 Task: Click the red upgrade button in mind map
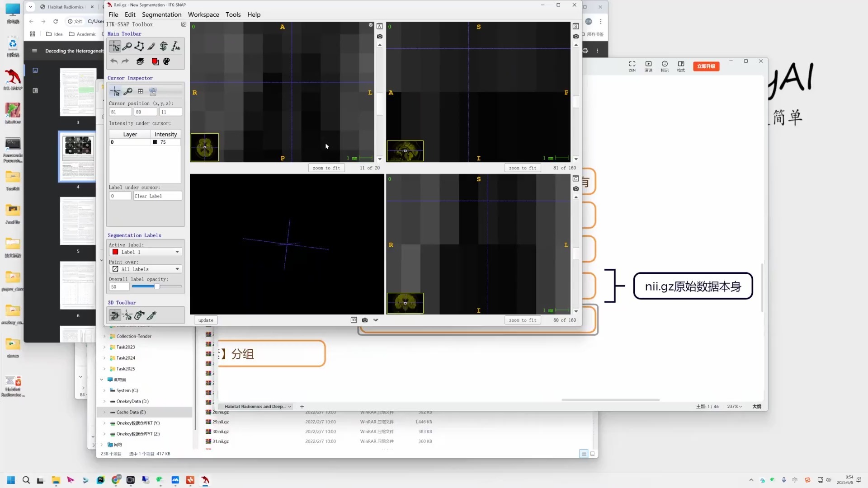tap(706, 66)
